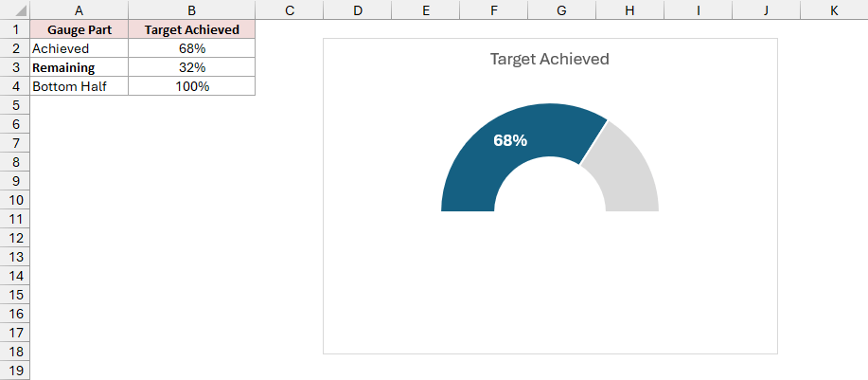Select row 18 header
Viewport: 868px width, 380px height.
(15, 352)
